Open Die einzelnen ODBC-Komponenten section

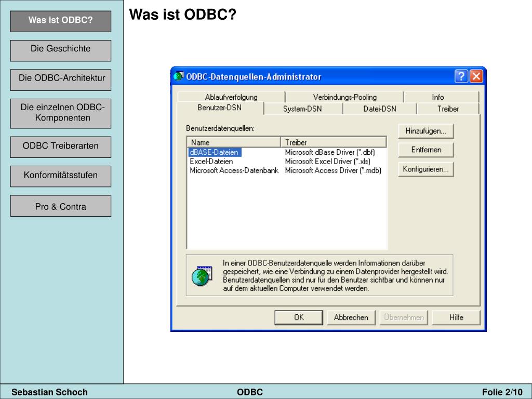click(61, 113)
